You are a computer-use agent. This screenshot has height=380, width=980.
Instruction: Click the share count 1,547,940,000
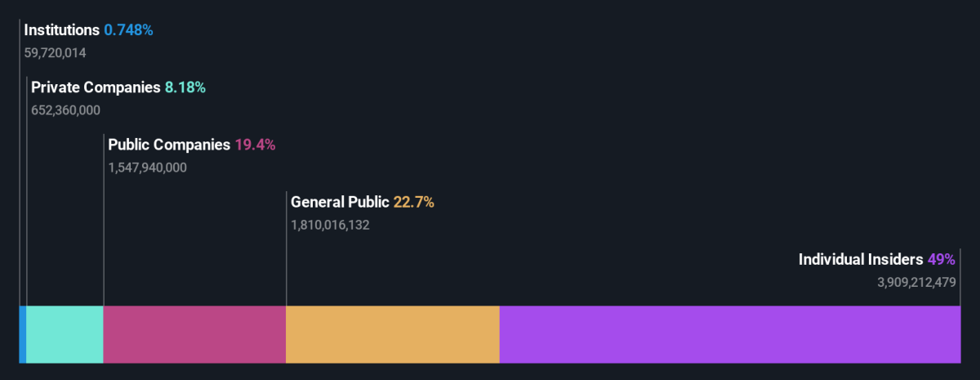(148, 168)
